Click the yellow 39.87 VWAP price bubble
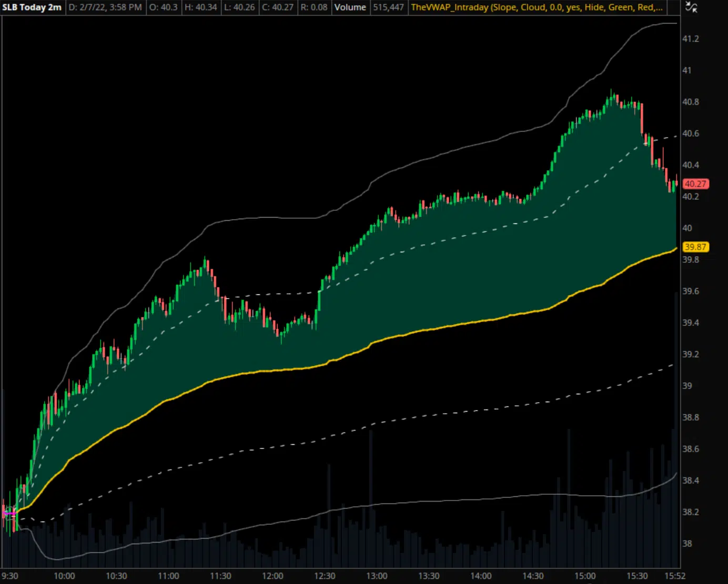 (x=695, y=247)
